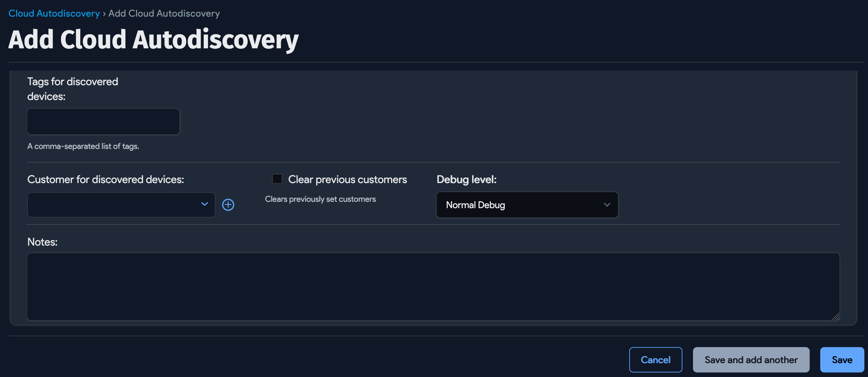
Task: Click the Tags for discovered devices input
Action: point(103,121)
